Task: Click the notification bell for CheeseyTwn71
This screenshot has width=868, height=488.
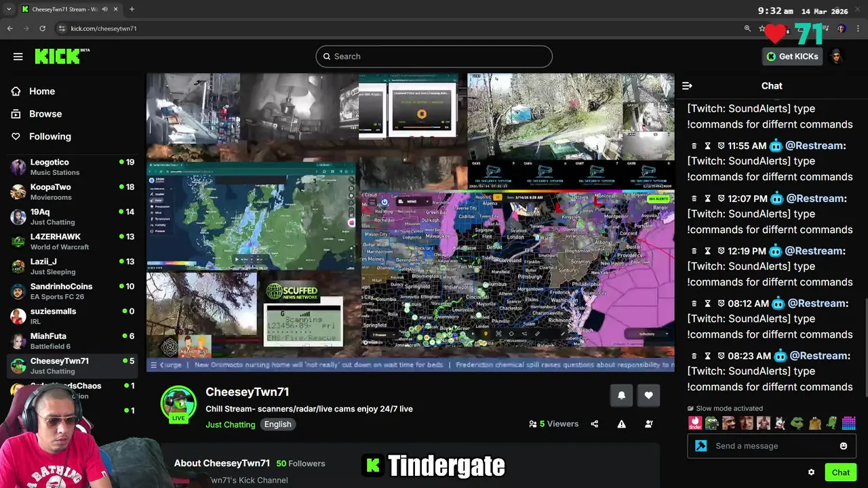Action: point(621,395)
